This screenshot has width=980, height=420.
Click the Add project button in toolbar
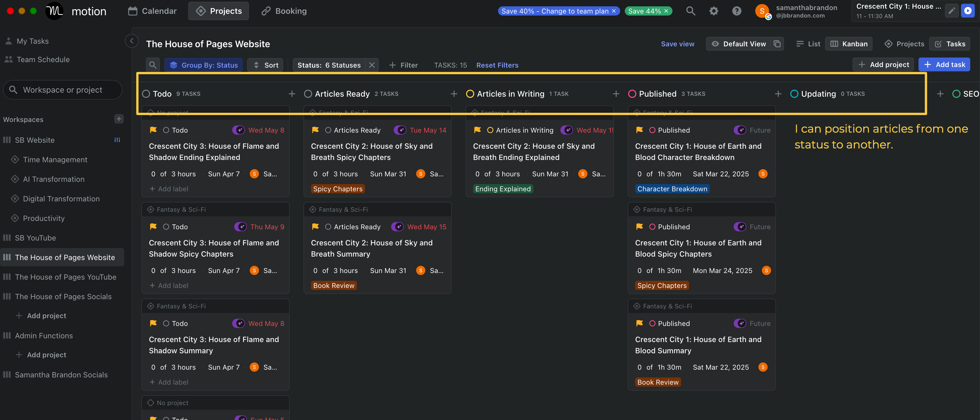point(883,65)
